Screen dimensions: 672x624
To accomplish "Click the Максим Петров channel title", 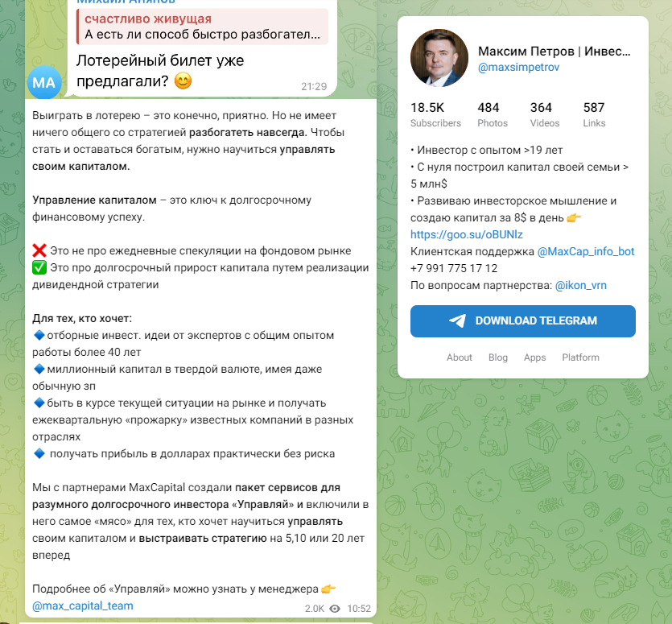I will [555, 52].
